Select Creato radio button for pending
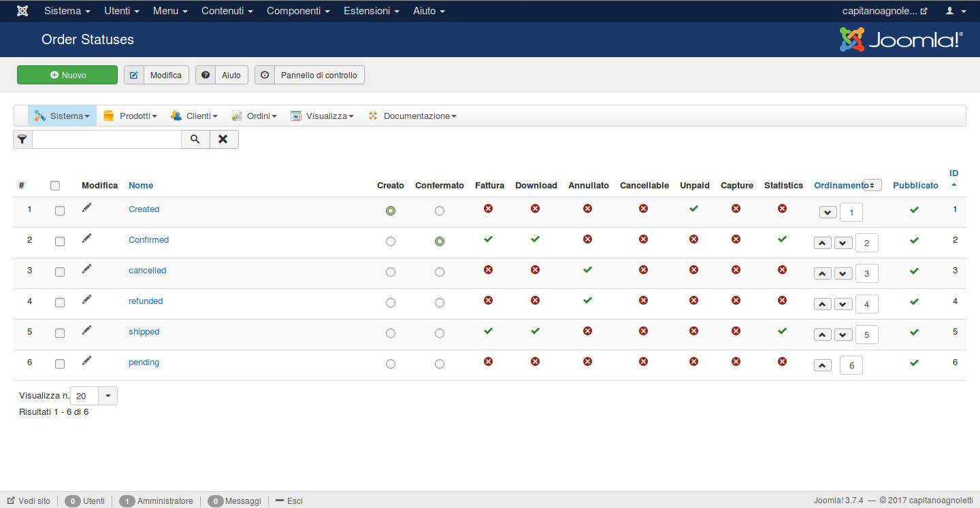 pyautogui.click(x=390, y=364)
